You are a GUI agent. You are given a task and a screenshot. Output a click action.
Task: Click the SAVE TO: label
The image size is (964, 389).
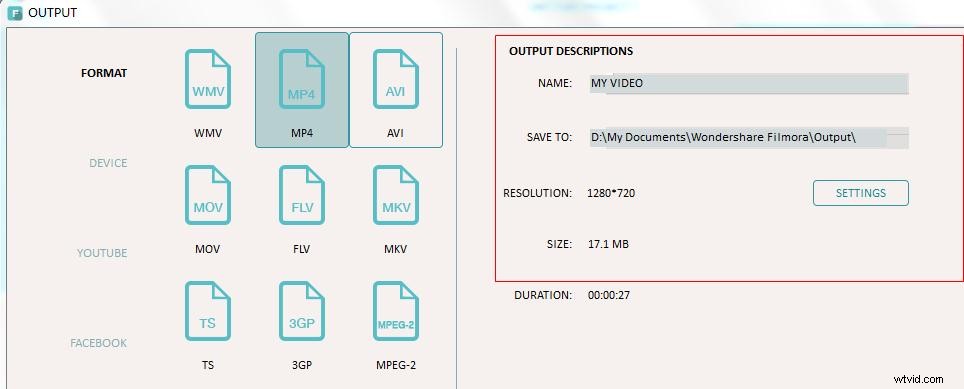point(550,138)
